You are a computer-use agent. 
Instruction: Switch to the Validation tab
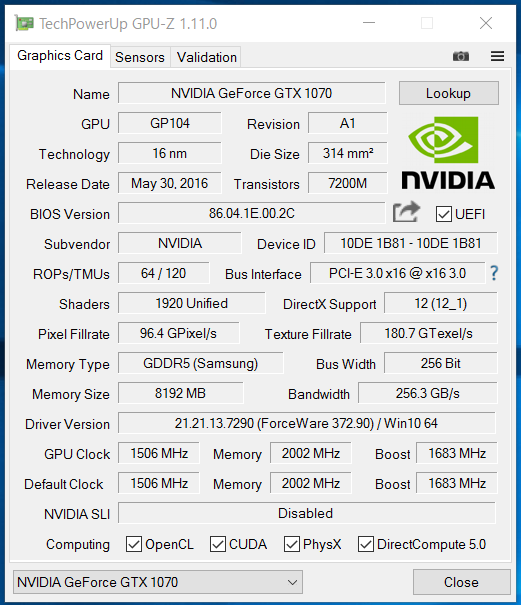(x=206, y=57)
